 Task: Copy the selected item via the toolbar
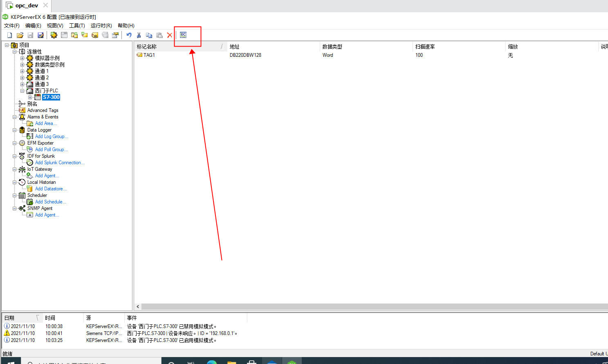(x=148, y=35)
